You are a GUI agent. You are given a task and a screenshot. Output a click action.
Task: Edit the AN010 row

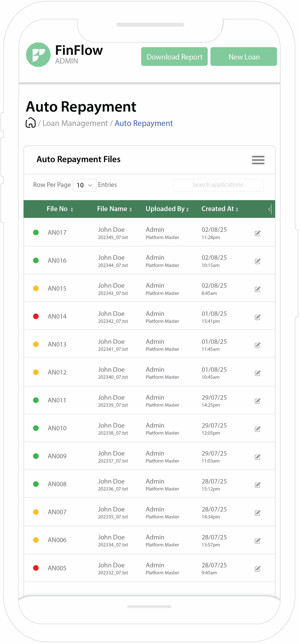point(257,429)
